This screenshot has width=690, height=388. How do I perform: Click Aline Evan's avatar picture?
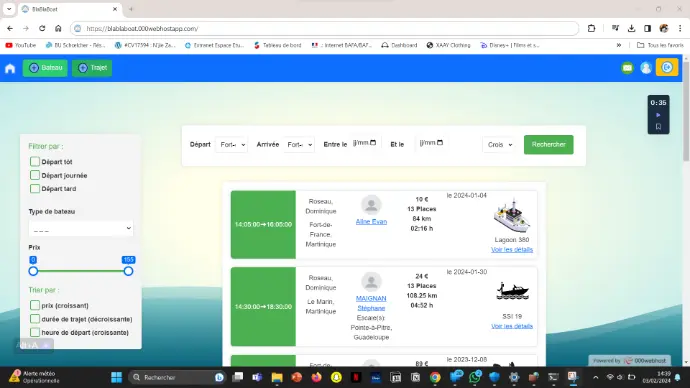[371, 205]
